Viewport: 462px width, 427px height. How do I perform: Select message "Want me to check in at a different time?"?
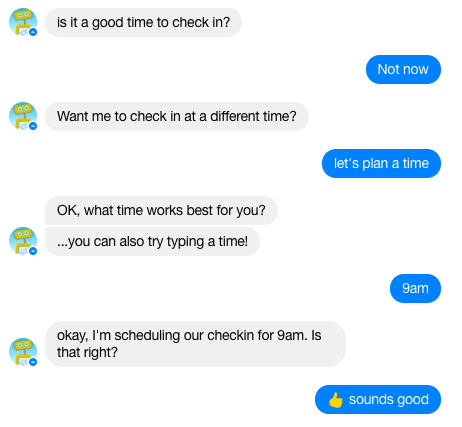coord(177,116)
